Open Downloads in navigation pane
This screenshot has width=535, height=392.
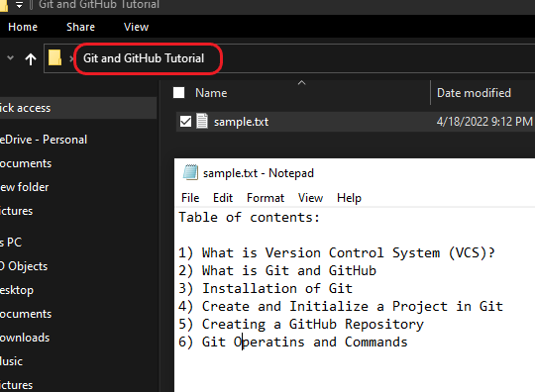coord(25,338)
